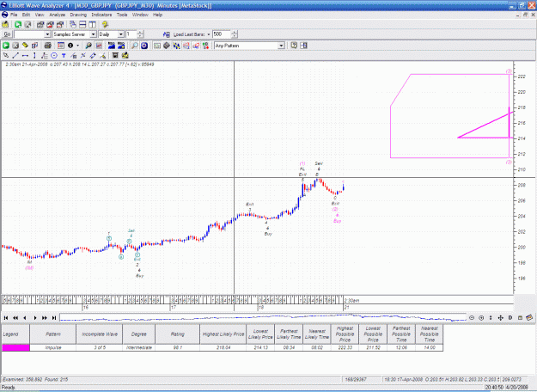537x392 pixels.
Task: Click the tile windows horizontally icon
Action: click(x=82, y=24)
